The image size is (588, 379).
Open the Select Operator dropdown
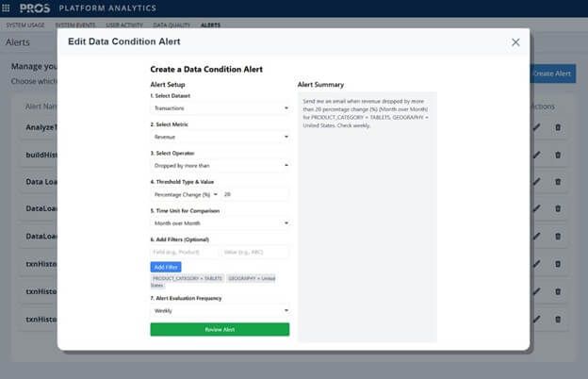tap(220, 165)
